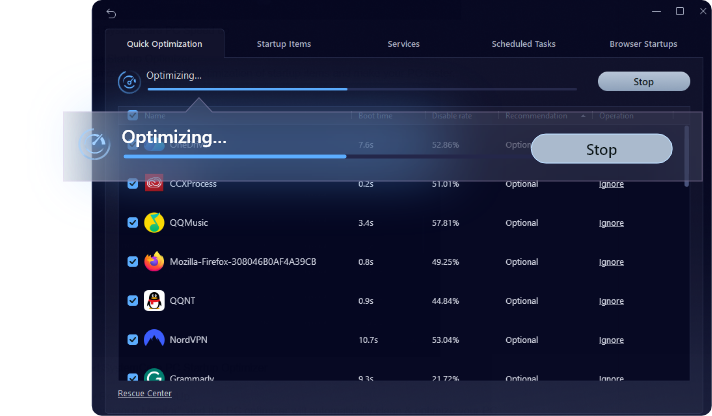Click the back arrow icon
The width and height of the screenshot is (712, 416).
[111, 12]
